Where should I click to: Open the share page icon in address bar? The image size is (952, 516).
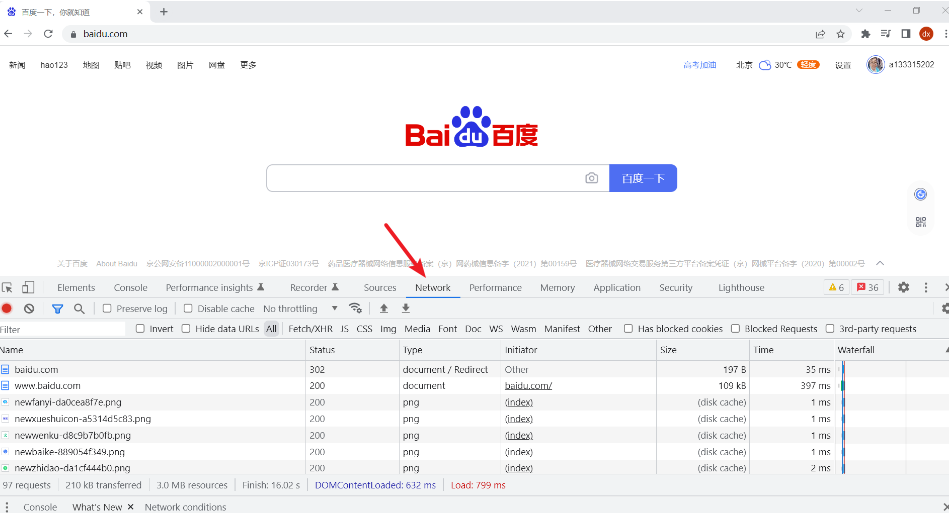820,34
